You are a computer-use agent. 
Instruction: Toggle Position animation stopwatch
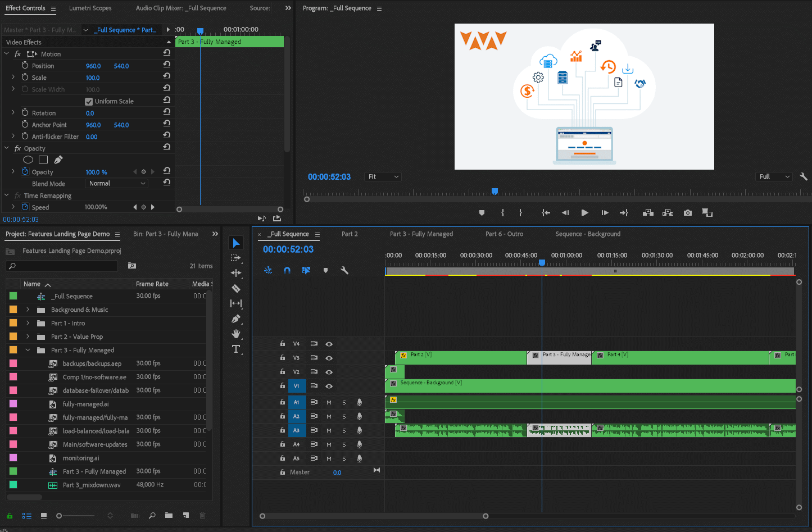point(25,65)
